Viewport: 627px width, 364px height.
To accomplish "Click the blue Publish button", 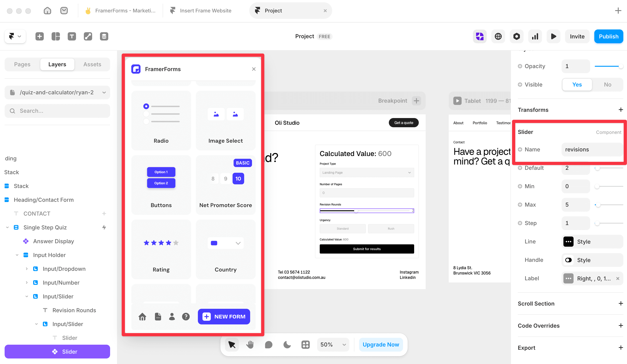I will point(609,36).
